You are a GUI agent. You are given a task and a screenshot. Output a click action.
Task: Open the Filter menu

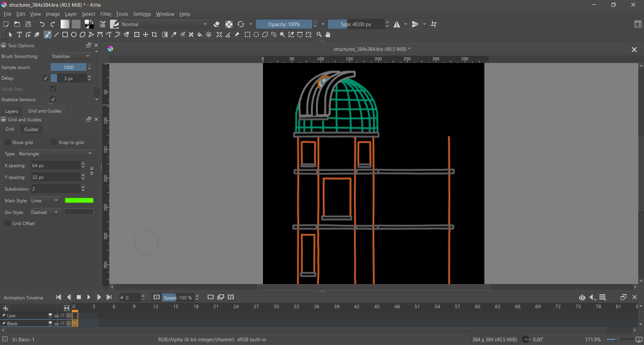coord(106,14)
